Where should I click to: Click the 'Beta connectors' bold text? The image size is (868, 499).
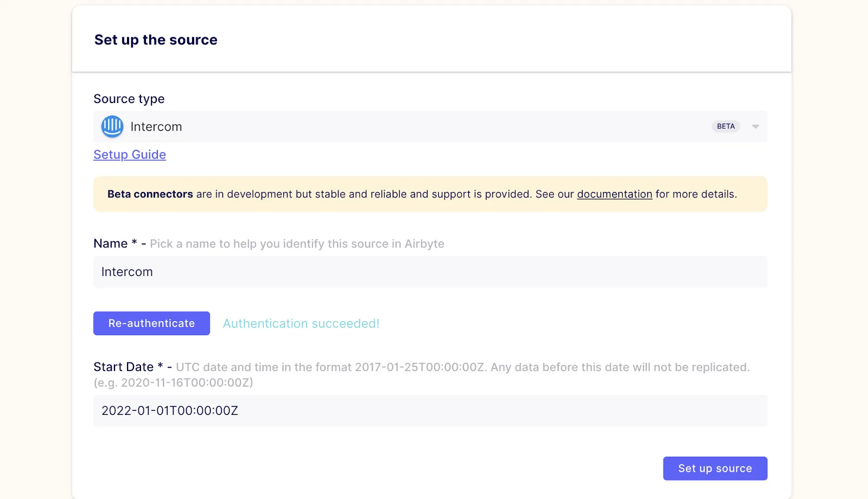[150, 194]
